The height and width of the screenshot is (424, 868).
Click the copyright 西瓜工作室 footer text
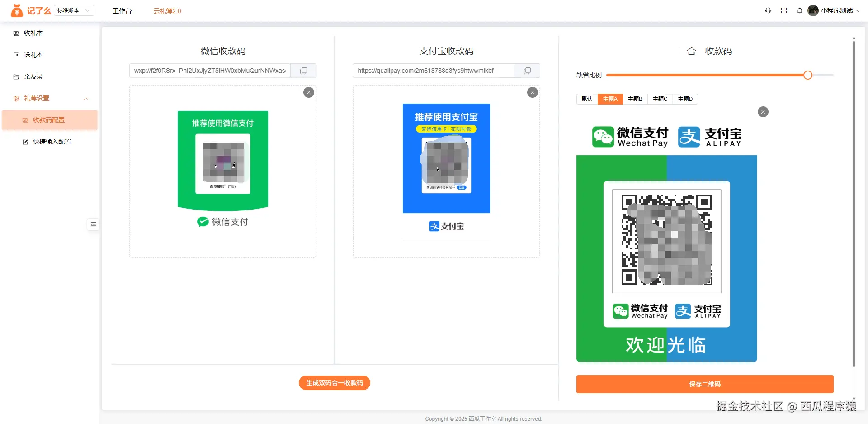point(482,419)
